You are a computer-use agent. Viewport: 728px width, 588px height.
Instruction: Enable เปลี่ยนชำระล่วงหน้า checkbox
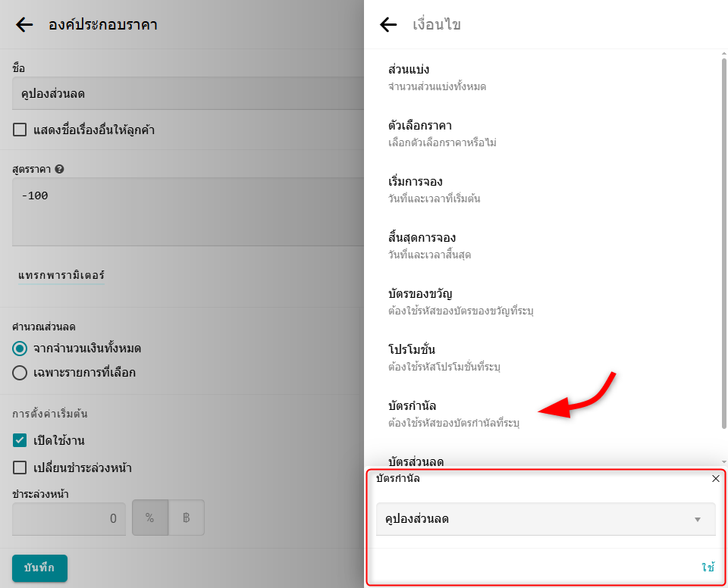click(20, 468)
